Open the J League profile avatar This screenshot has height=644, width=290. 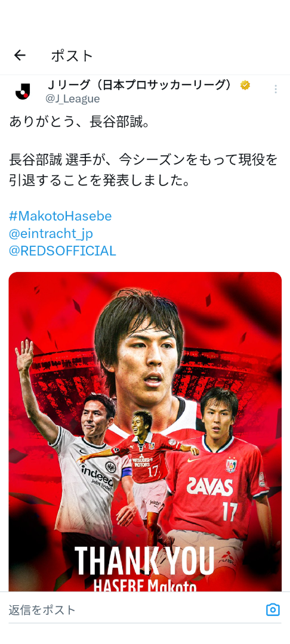tap(23, 91)
